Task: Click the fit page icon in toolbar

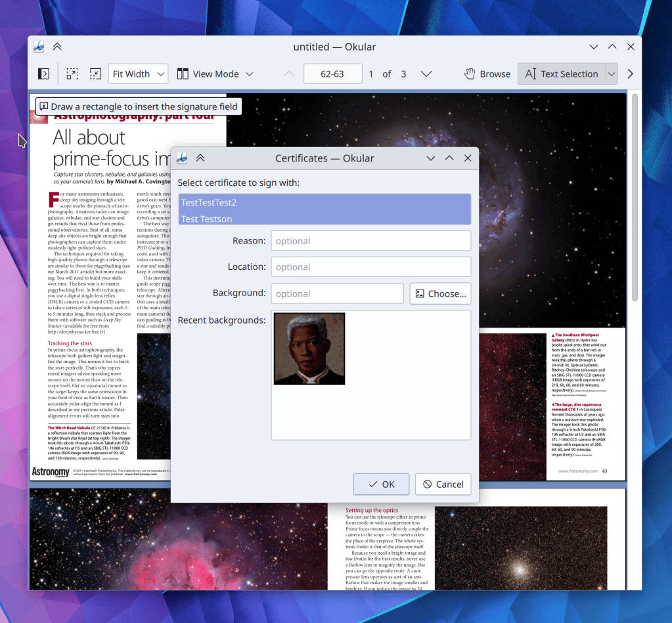Action: coord(95,74)
